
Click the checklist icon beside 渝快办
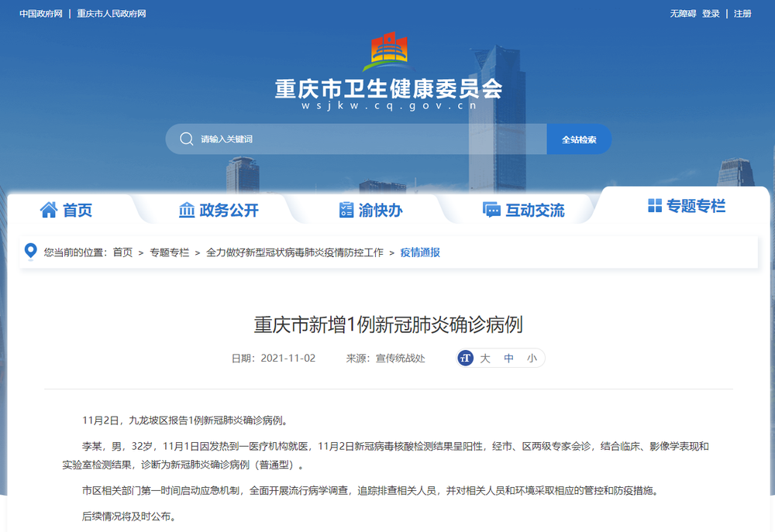tap(346, 210)
